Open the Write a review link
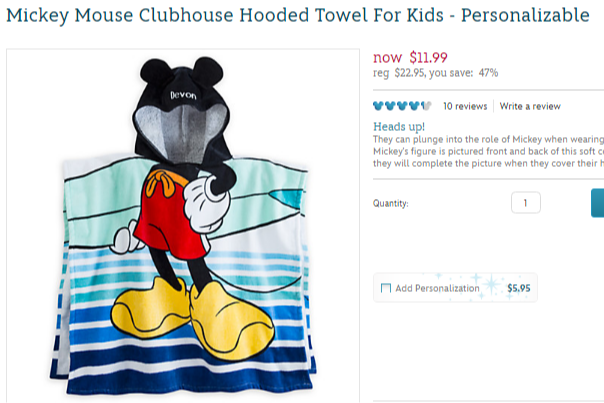This screenshot has height=403, width=604. click(530, 106)
